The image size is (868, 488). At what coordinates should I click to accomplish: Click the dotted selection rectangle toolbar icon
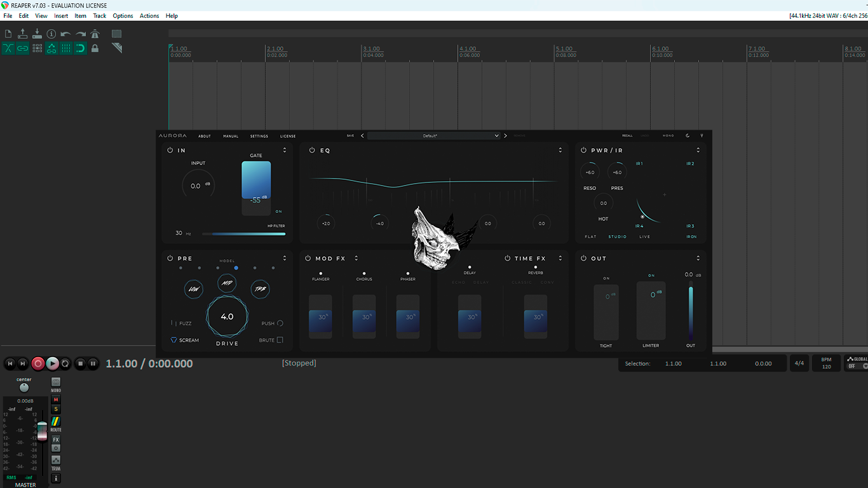(x=117, y=34)
